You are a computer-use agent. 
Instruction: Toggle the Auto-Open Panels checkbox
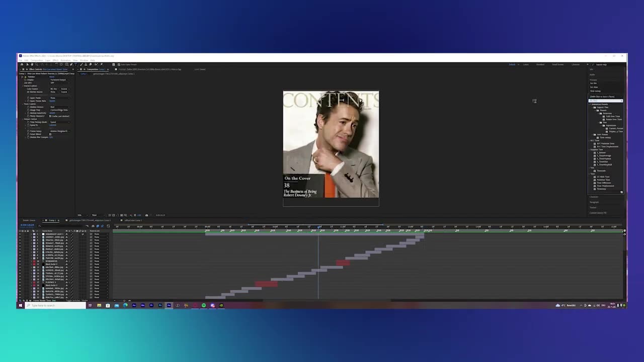tap(119, 64)
